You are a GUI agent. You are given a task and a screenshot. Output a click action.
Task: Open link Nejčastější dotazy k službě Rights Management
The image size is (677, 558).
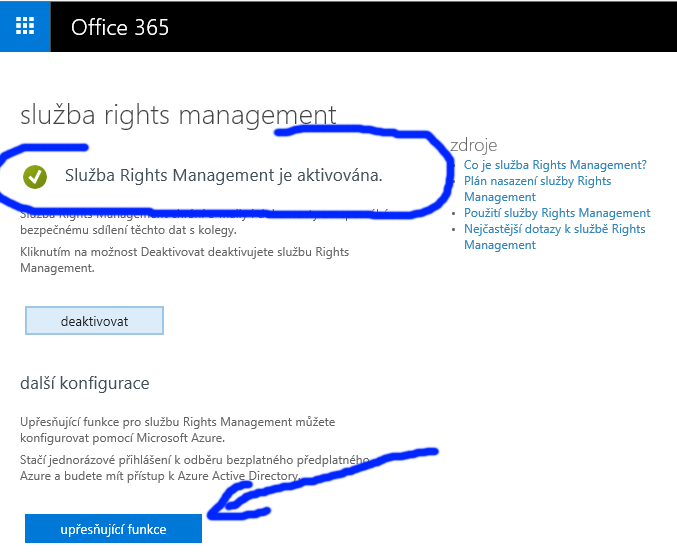554,237
